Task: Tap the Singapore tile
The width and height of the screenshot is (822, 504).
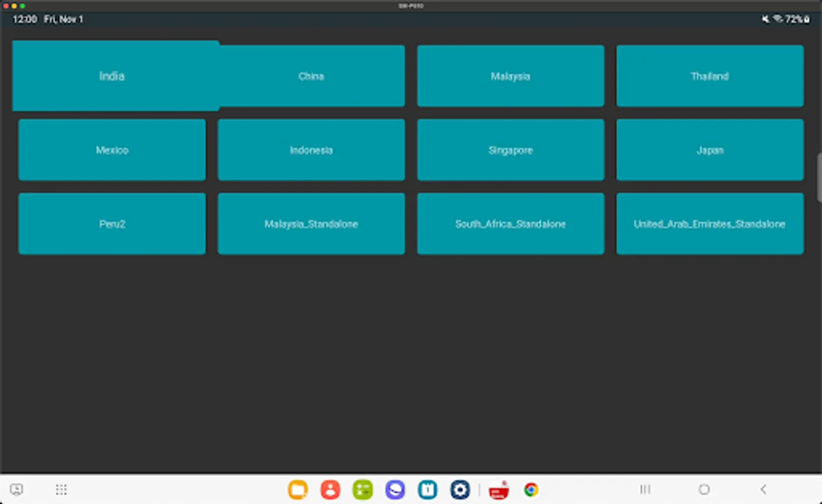Action: (510, 150)
